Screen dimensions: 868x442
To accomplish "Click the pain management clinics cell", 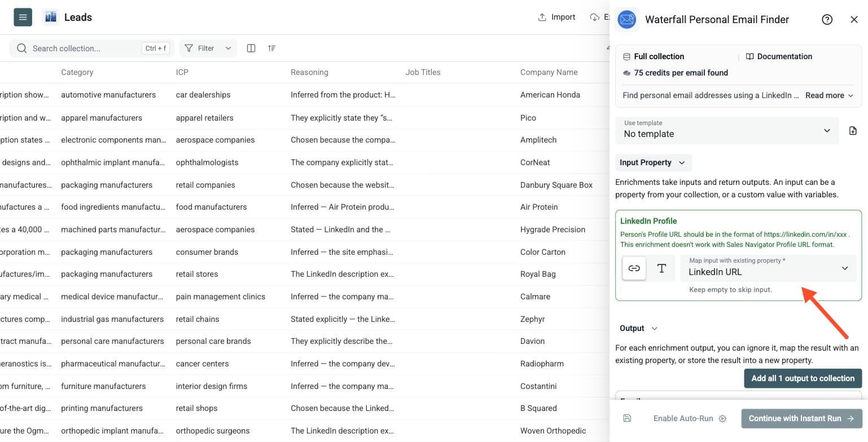I will coord(221,297).
